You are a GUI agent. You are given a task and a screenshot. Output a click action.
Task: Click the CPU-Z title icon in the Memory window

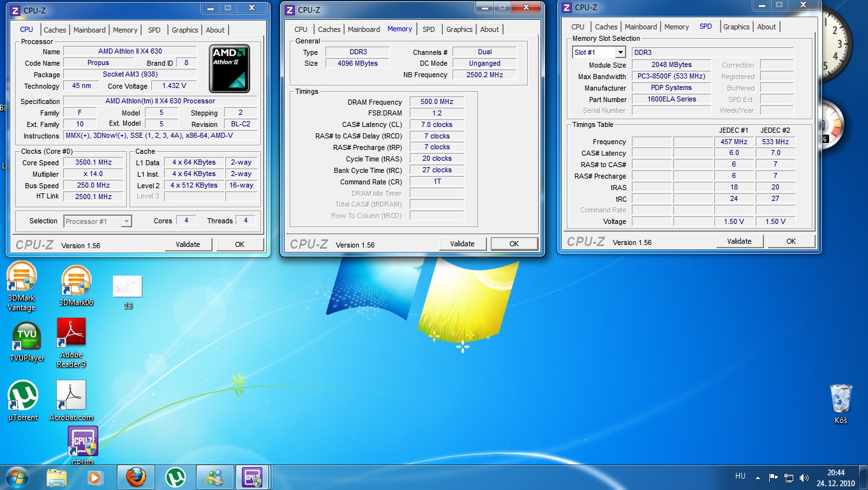pyautogui.click(x=290, y=10)
